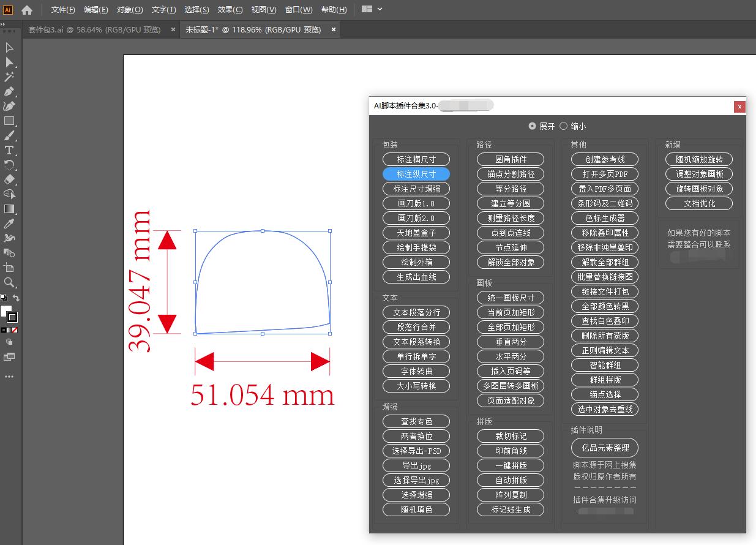Click the 选中对象去重线 button
The image size is (756, 545).
point(605,409)
